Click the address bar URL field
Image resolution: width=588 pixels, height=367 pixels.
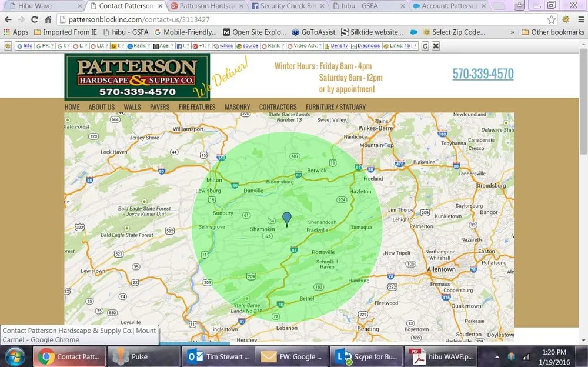(294, 19)
